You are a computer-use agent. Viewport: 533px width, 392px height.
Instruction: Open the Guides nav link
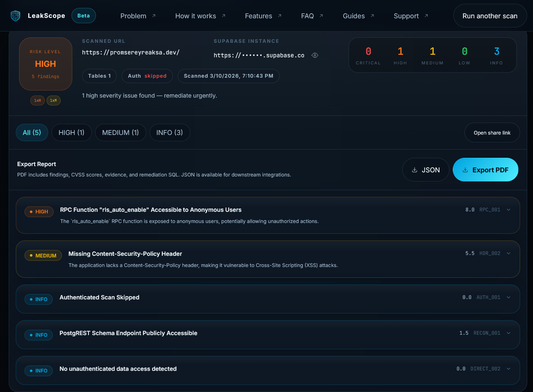pyautogui.click(x=354, y=16)
